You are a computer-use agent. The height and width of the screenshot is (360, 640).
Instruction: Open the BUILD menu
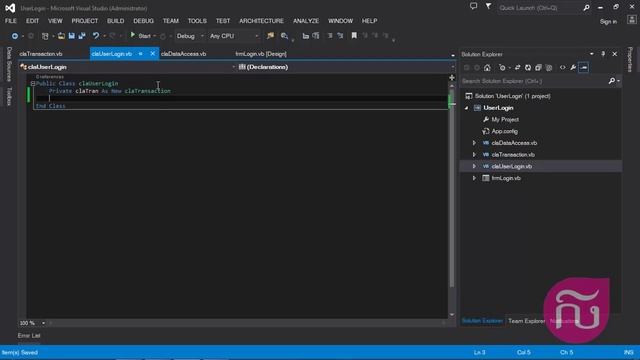[x=116, y=21]
